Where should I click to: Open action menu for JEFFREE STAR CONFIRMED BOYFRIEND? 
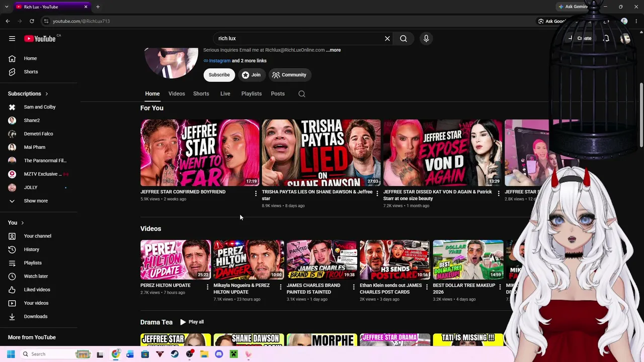[x=256, y=193]
